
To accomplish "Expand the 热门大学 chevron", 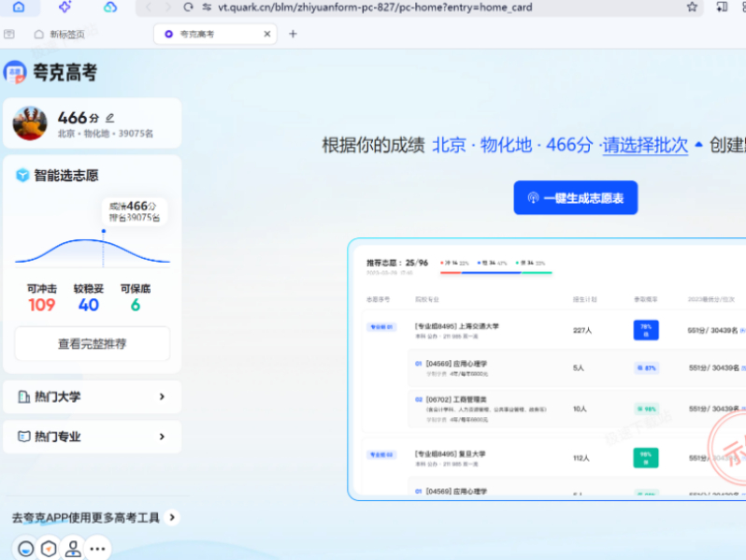I will (162, 396).
